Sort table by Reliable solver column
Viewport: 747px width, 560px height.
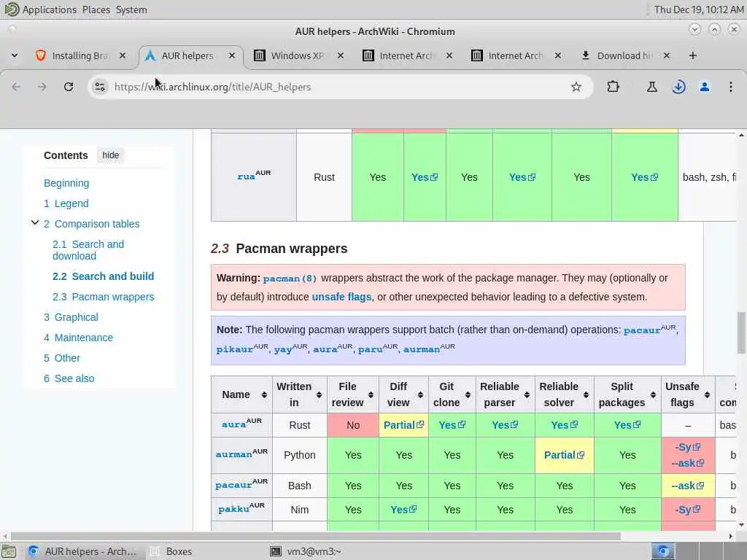565,394
